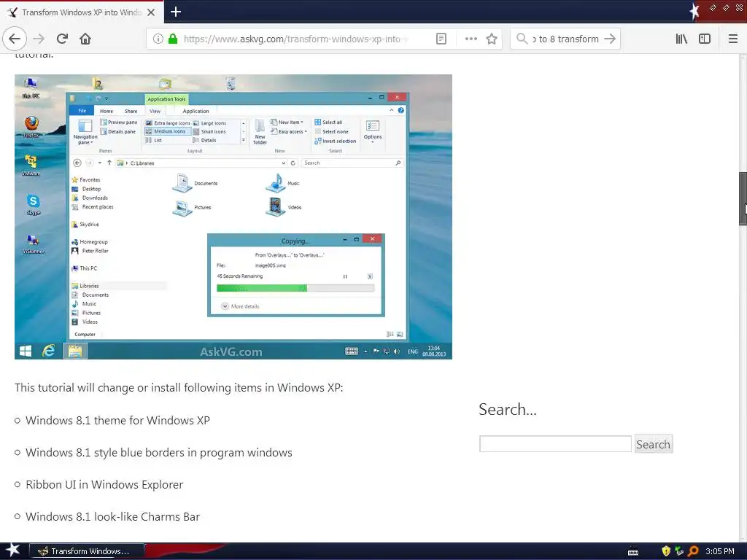Click the Forward navigation arrow
The width and height of the screenshot is (747, 560).
coord(39,39)
